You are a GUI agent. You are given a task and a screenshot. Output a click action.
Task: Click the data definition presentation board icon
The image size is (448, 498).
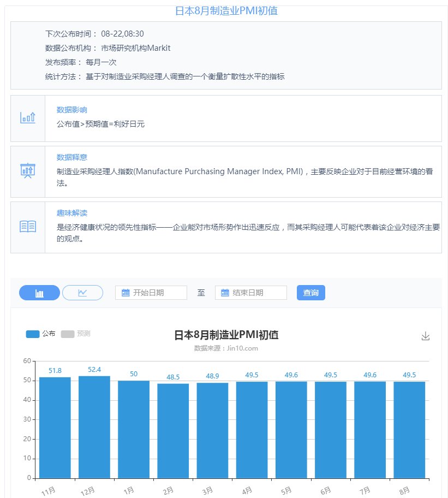point(28,170)
